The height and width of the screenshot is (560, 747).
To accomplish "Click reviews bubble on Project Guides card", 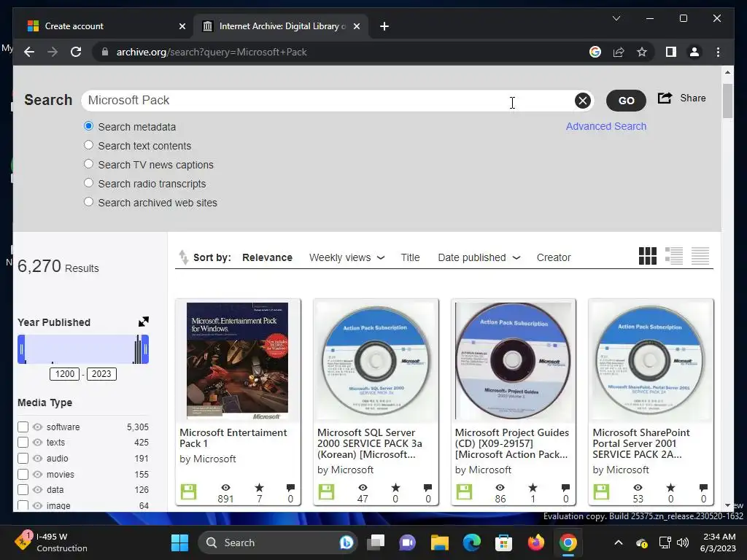I will click(565, 488).
